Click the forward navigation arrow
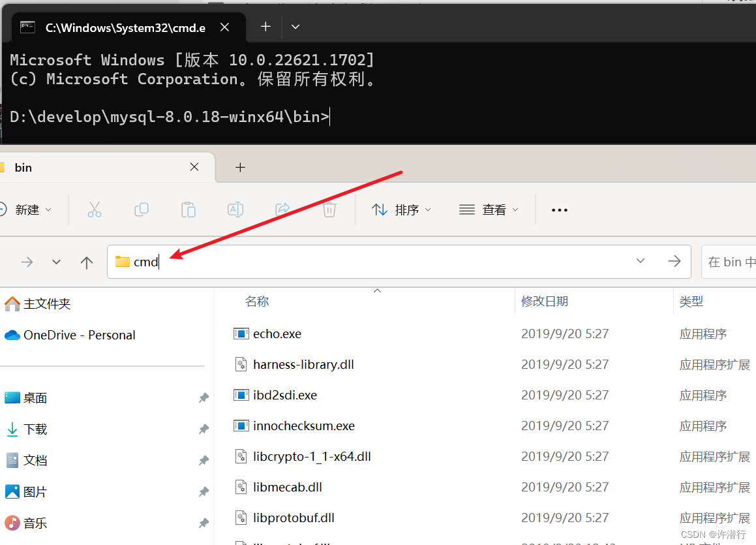This screenshot has height=545, width=756. [26, 262]
